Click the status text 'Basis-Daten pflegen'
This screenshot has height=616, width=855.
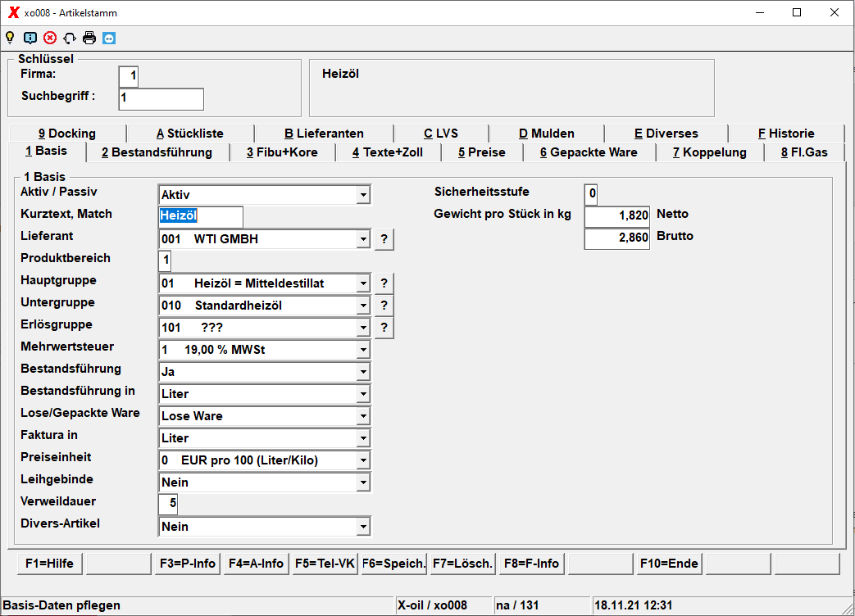[x=61, y=605]
